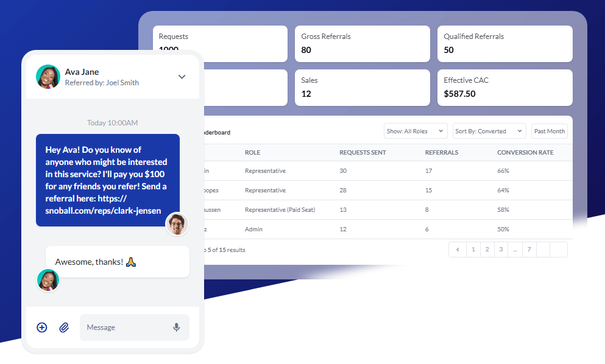Click the avatar next to 'Awesome, thanks!'

tap(48, 281)
